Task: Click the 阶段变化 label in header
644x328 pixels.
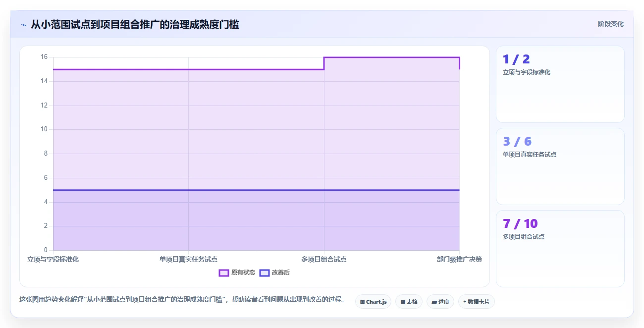Action: (611, 24)
